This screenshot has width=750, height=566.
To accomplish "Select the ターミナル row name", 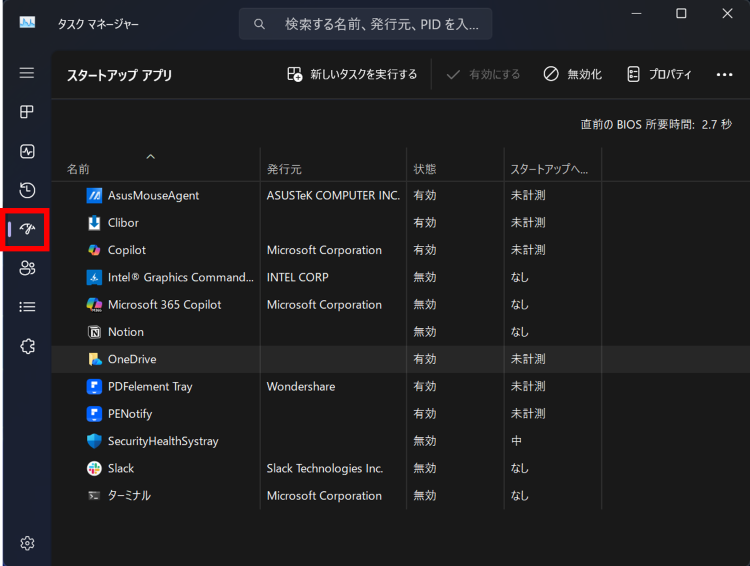I will tap(129, 495).
